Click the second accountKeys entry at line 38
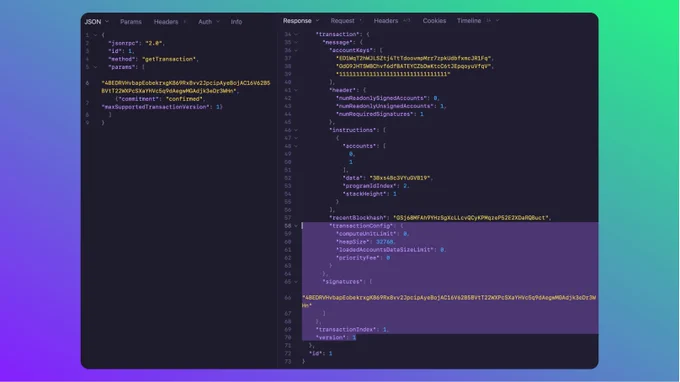The width and height of the screenshot is (680, 382). [x=415, y=66]
